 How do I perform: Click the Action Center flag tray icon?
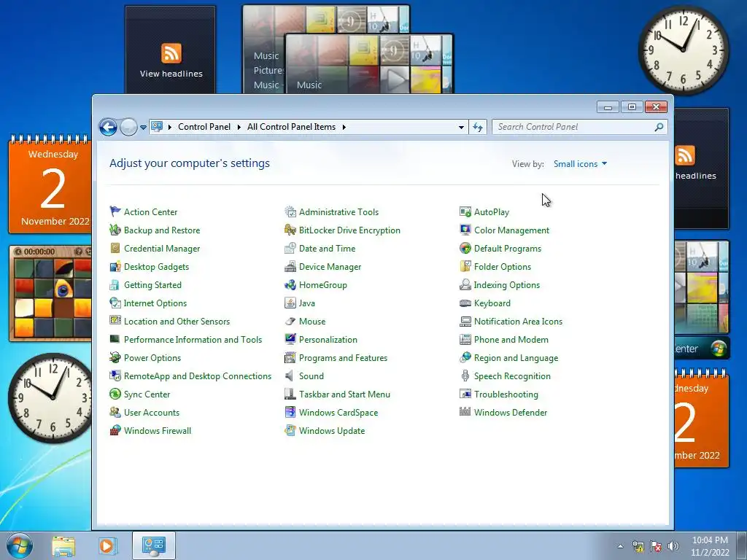click(x=656, y=546)
